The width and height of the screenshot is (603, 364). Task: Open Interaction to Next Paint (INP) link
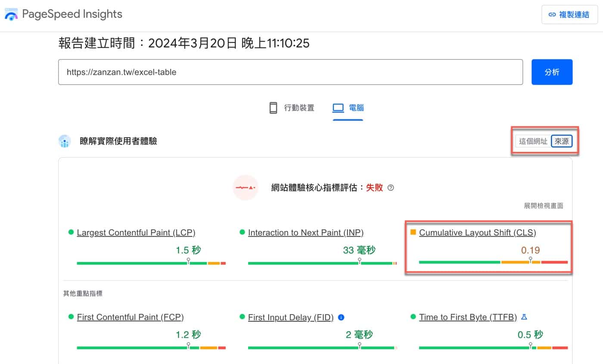pyautogui.click(x=306, y=233)
